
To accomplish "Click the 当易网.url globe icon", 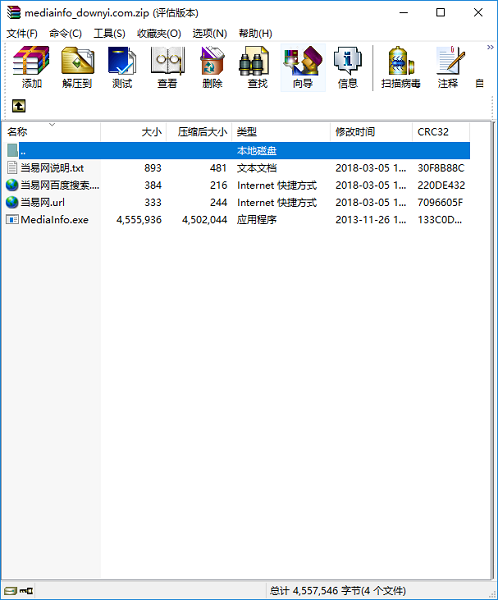I will coord(12,202).
